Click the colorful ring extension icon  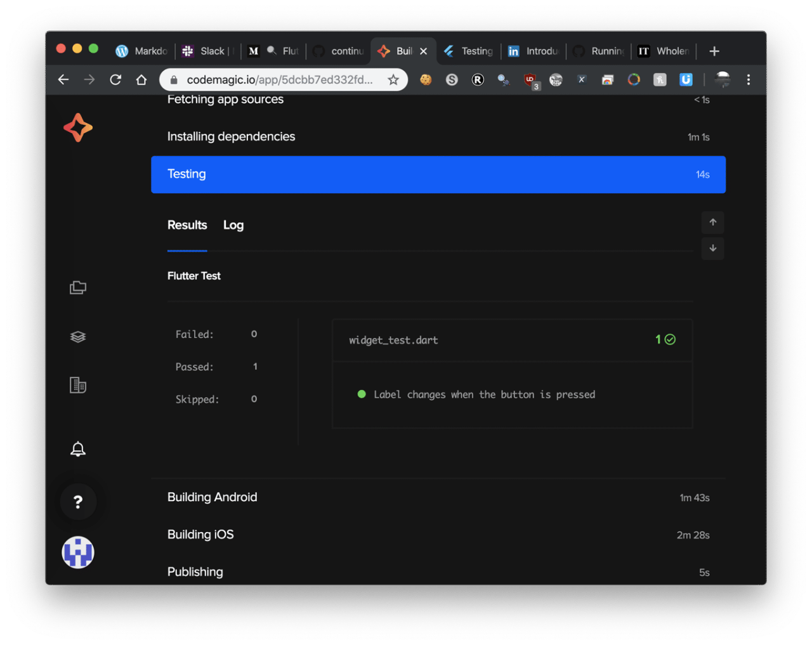click(634, 79)
